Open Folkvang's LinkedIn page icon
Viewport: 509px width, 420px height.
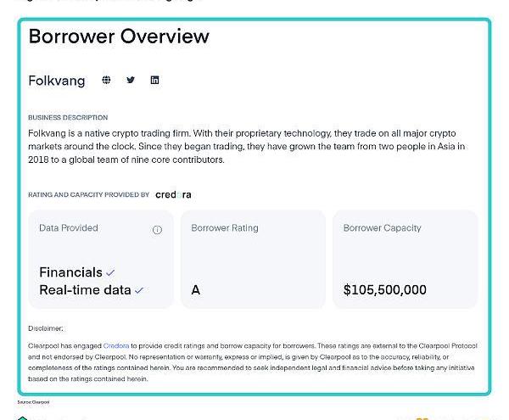pos(155,80)
